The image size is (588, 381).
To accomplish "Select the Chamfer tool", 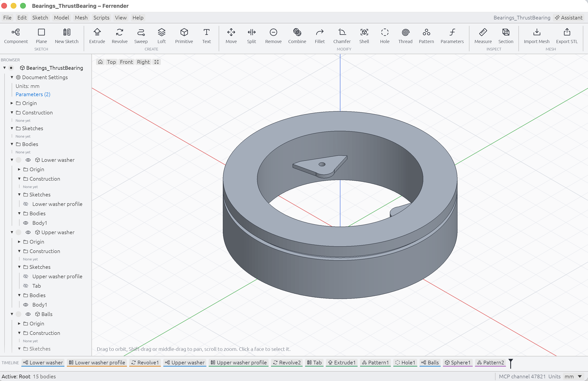I will point(342,36).
